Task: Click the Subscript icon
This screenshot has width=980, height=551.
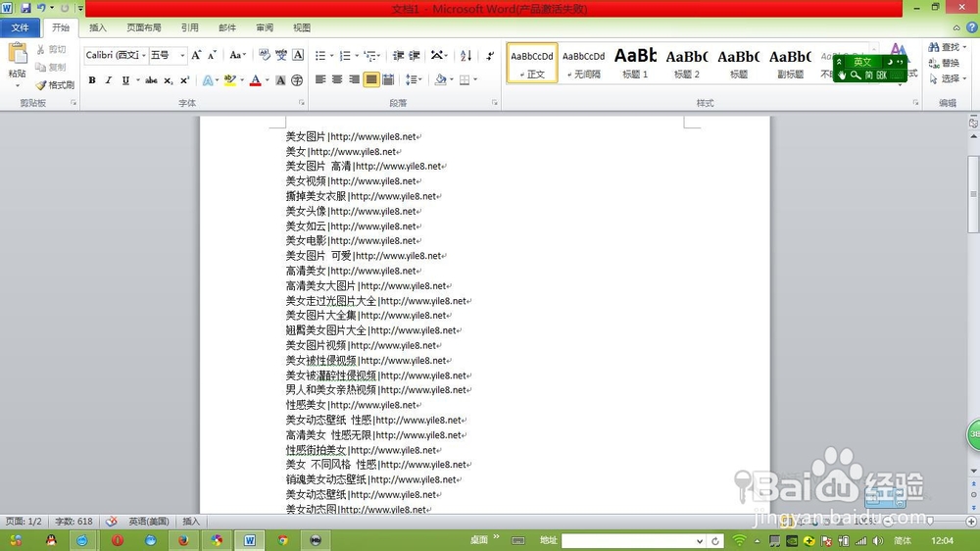Action: (x=169, y=80)
